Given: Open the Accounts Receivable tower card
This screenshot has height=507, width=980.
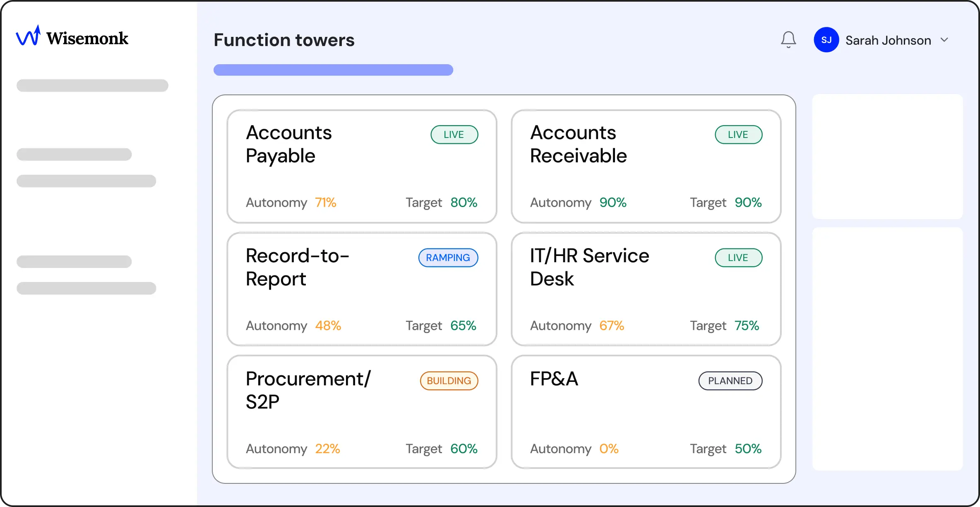Looking at the screenshot, I should pos(646,166).
